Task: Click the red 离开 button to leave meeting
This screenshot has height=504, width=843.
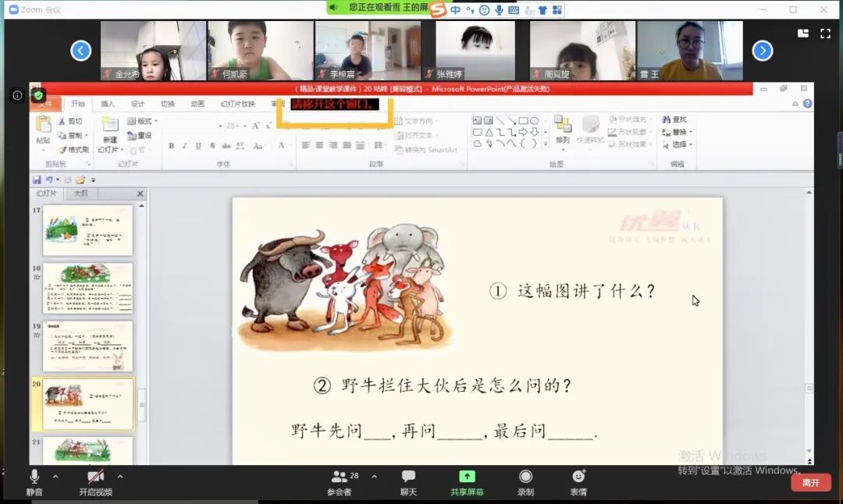Action: 810,482
